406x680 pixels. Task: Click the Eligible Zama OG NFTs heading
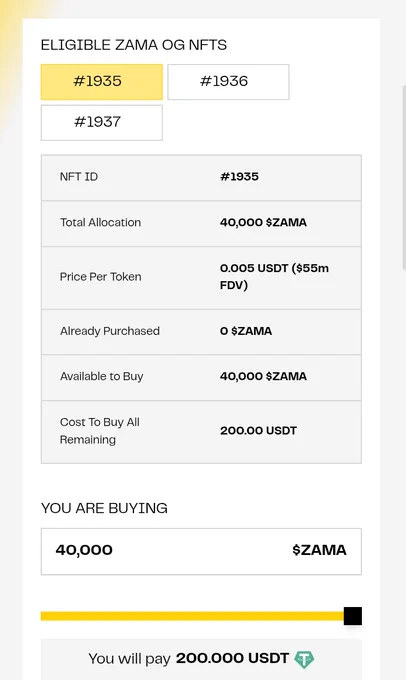click(134, 45)
